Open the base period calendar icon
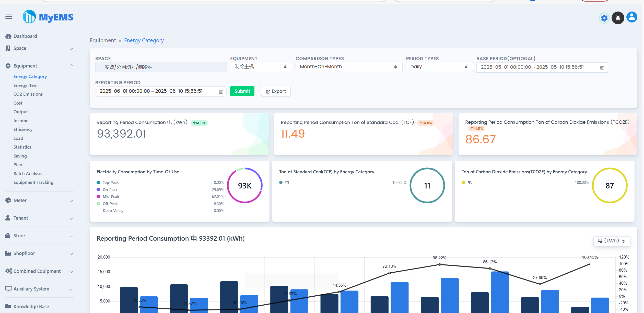Screen dimensions: 644x313 click(x=602, y=68)
